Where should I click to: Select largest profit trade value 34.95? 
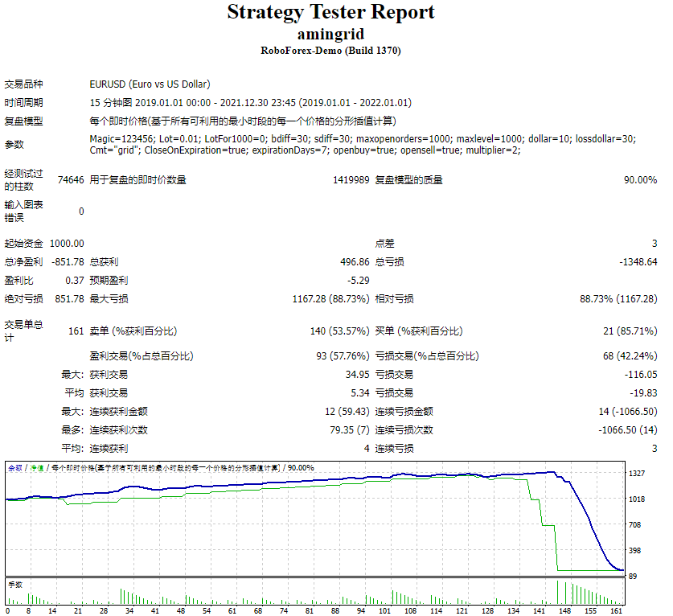point(358,374)
